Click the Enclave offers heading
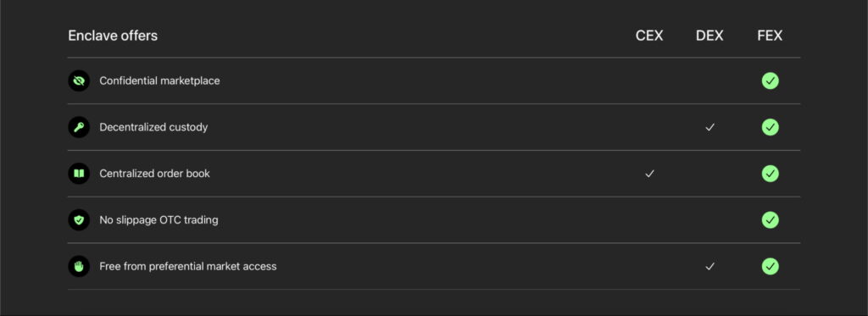Image resolution: width=868 pixels, height=316 pixels. tap(113, 36)
